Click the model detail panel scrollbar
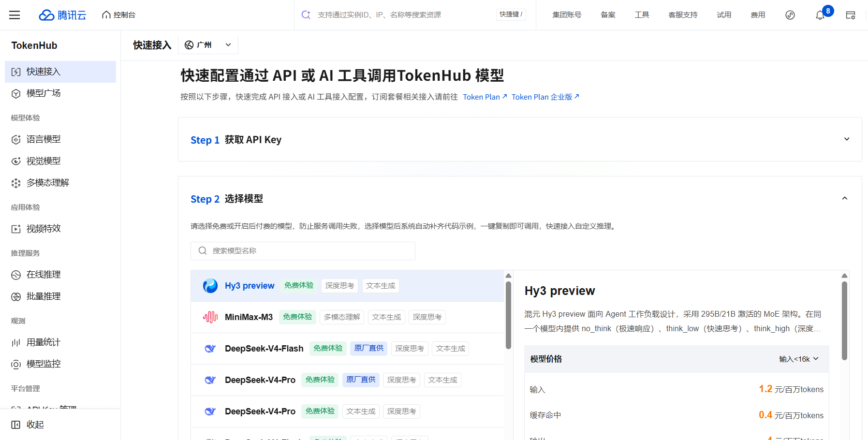Image resolution: width=868 pixels, height=440 pixels. click(x=844, y=321)
